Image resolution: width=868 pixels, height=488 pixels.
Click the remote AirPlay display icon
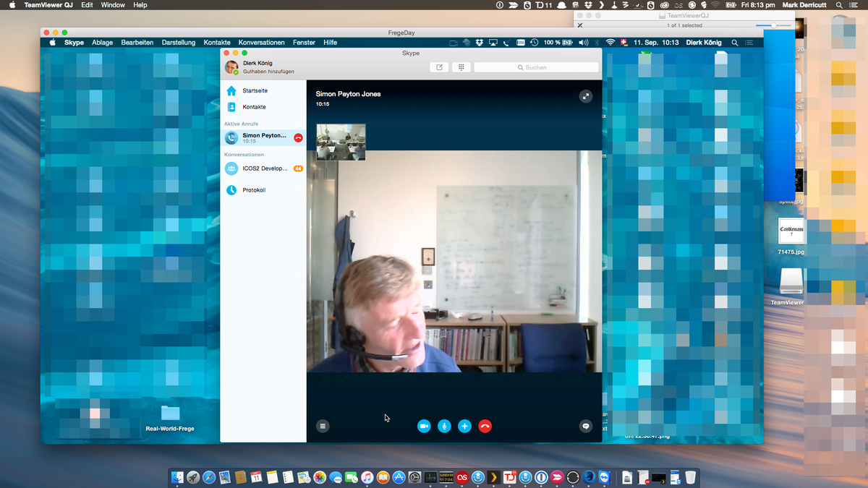pyautogui.click(x=493, y=43)
